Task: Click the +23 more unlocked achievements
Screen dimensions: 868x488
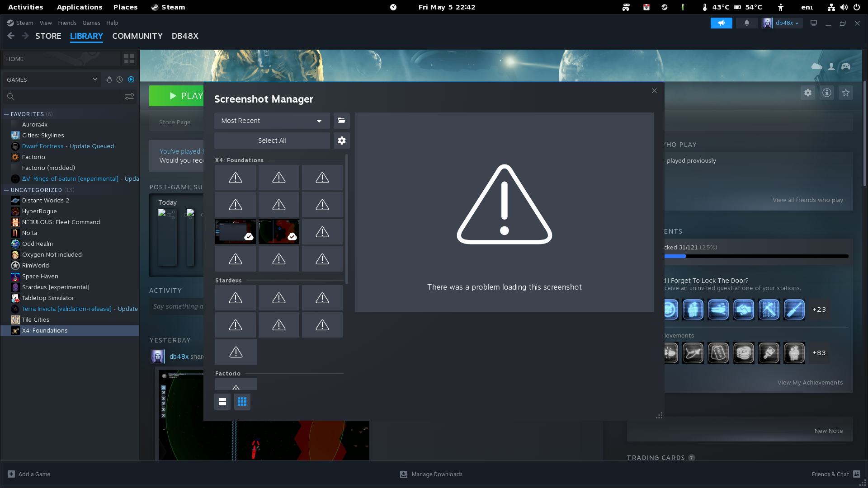Action: point(819,310)
